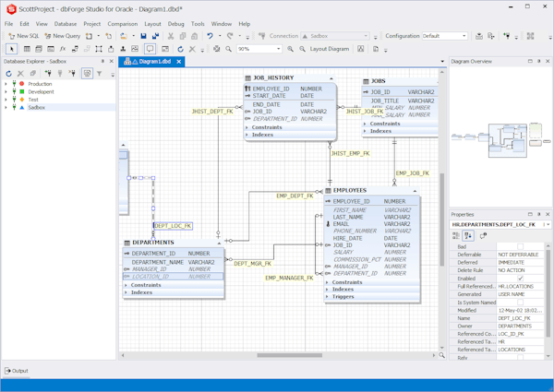Toggle the Bad checkbox in Properties
The width and height of the screenshot is (554, 392).
[520, 247]
